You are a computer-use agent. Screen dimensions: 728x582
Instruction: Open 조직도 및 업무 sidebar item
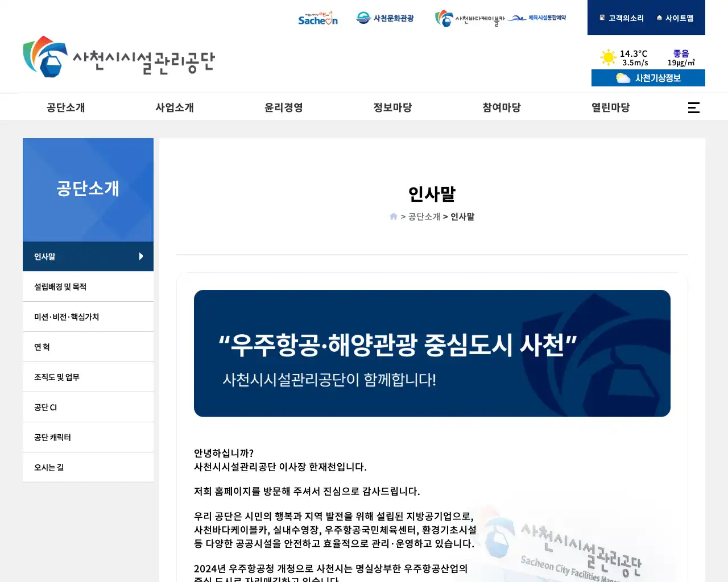tap(88, 377)
